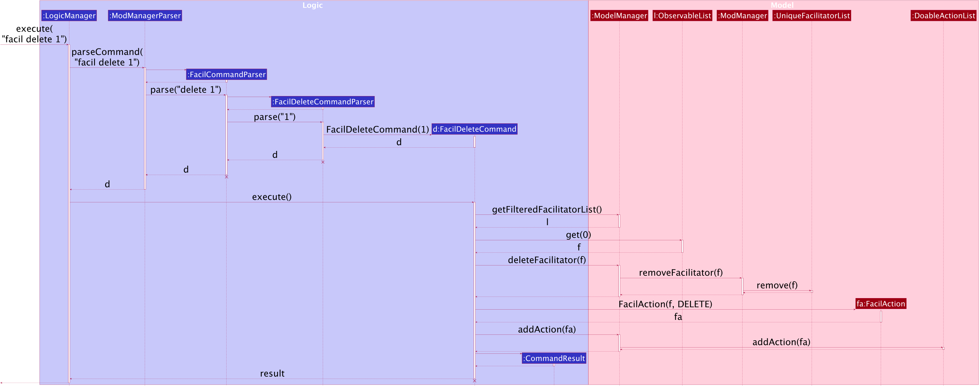Click the :CommandResult participant box
This screenshot has height=387, width=980.
click(x=554, y=358)
